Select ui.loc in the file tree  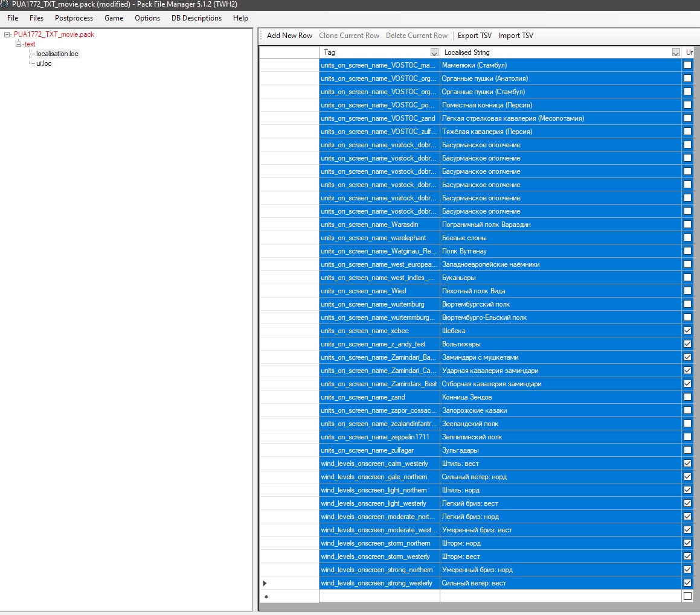pyautogui.click(x=43, y=63)
